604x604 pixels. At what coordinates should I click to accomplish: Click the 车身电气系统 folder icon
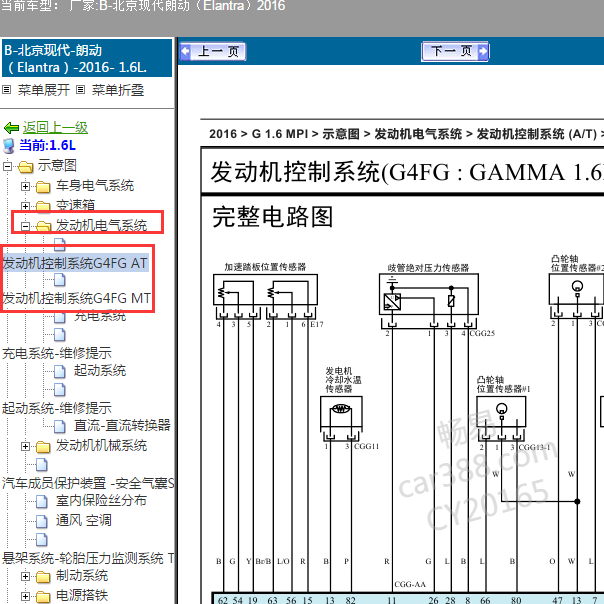tap(43, 187)
